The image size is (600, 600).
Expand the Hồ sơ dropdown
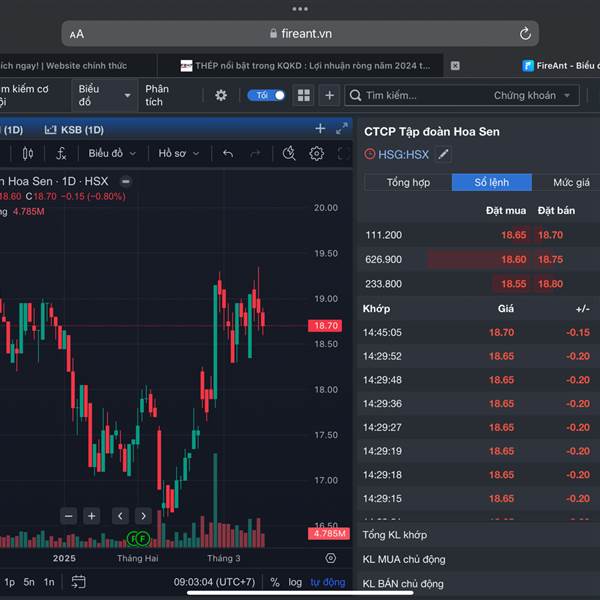tap(179, 154)
